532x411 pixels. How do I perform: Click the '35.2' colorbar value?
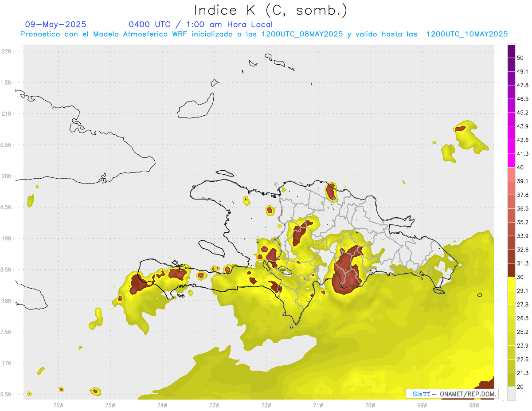523,222
